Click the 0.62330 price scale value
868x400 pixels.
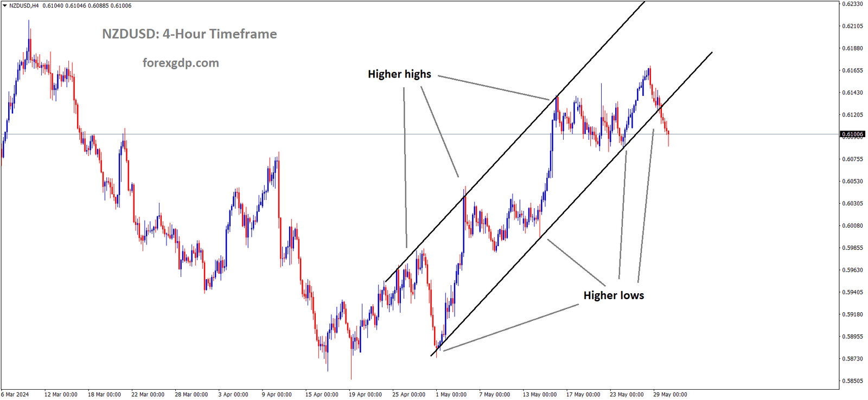point(852,4)
